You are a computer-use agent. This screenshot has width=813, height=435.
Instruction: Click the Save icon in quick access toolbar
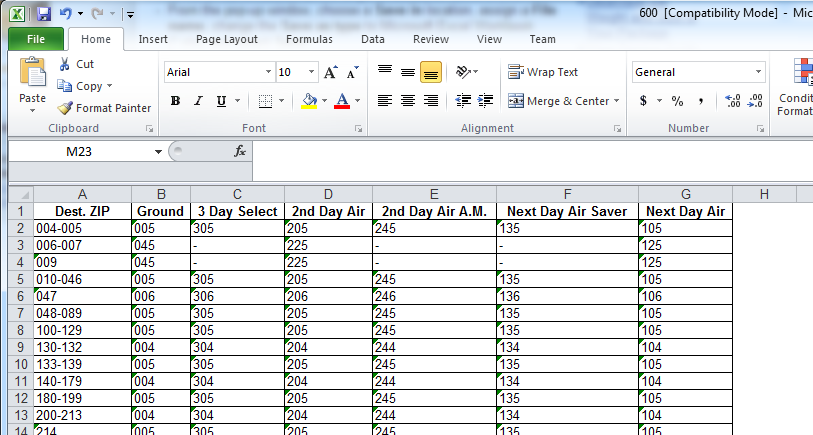(43, 14)
